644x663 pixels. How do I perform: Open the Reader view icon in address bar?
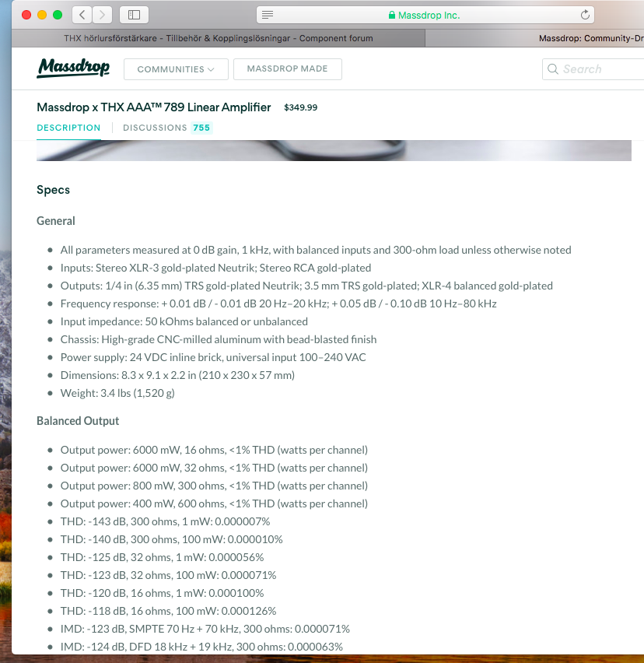pos(268,16)
